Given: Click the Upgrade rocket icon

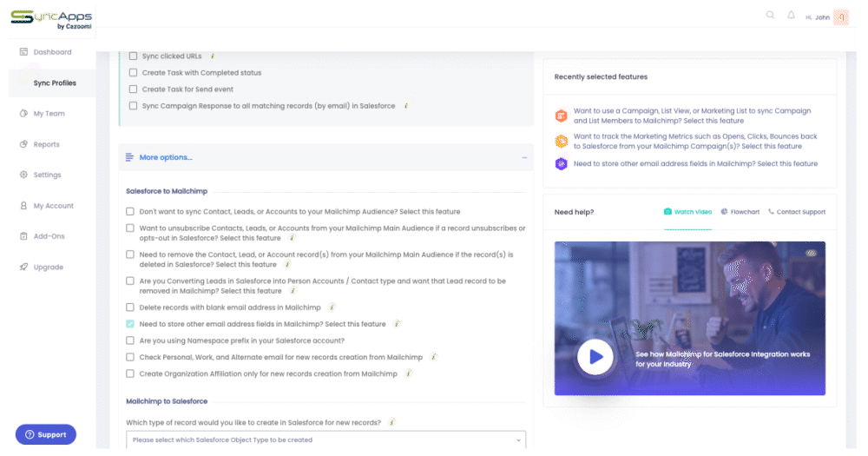Looking at the screenshot, I should (x=23, y=267).
